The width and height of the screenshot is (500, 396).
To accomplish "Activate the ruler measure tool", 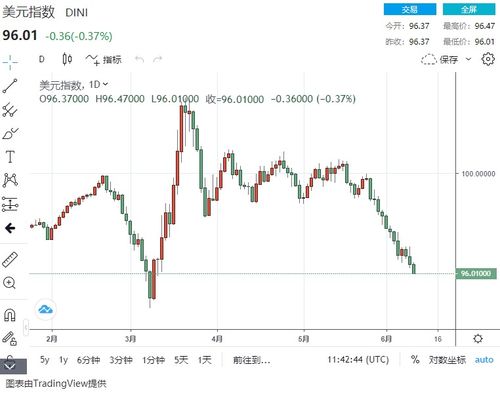I will pos(10,260).
